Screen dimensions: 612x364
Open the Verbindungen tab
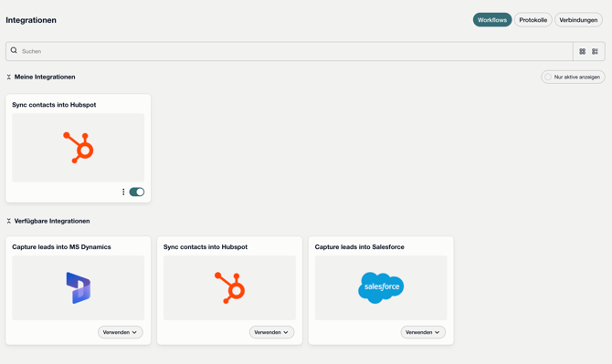click(x=578, y=20)
